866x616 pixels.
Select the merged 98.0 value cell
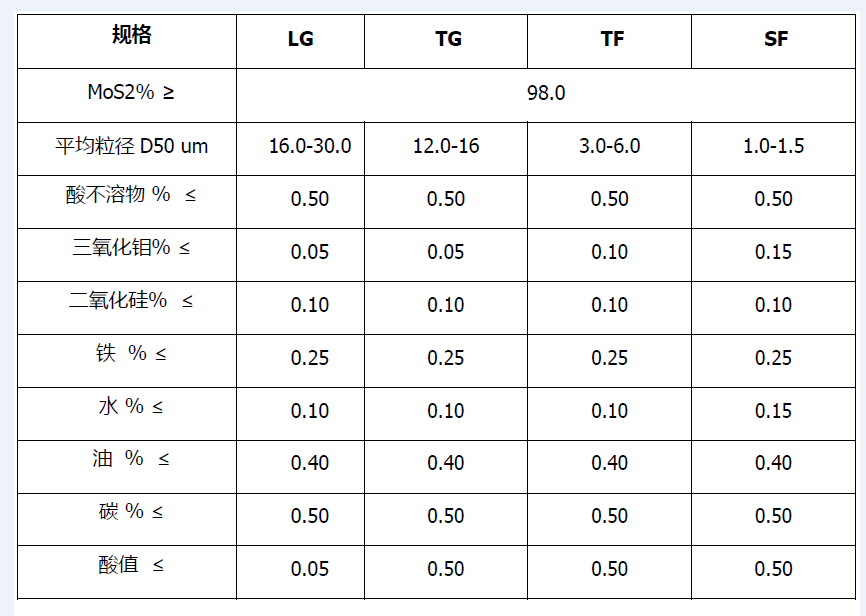click(546, 93)
